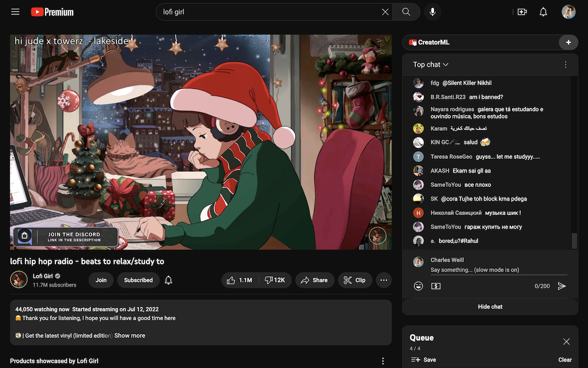The image size is (588, 368).
Task: Click the CreatorML extension logo
Action: (x=429, y=42)
